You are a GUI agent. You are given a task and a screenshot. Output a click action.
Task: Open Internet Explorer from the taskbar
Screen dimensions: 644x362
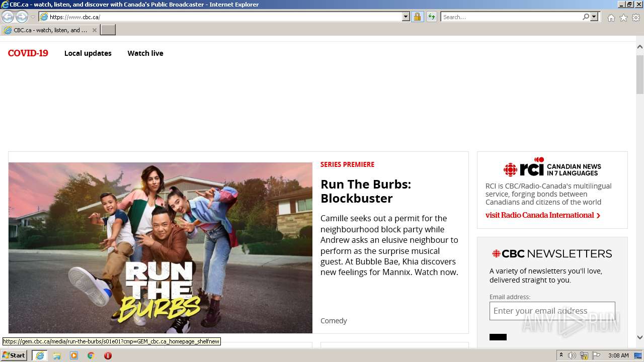[40, 355]
